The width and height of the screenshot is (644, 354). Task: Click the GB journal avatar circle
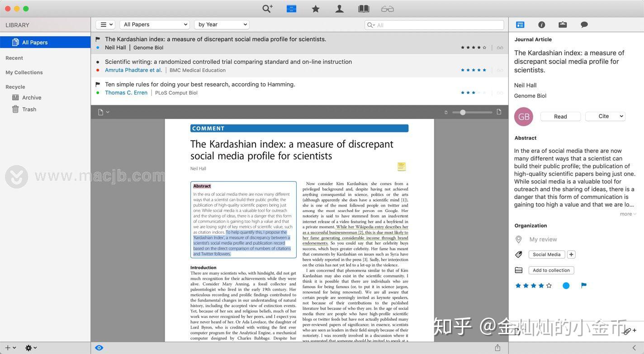point(524,117)
